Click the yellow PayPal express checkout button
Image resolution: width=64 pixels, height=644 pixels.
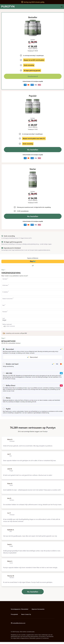(33, 261)
